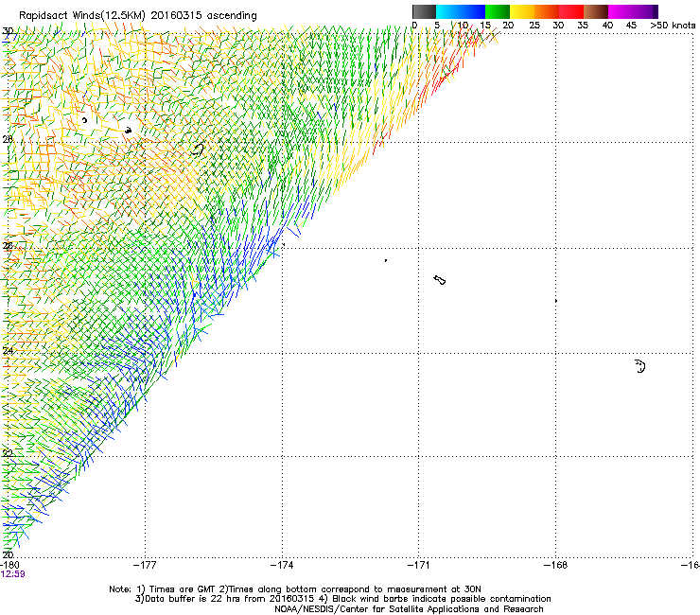Click the gray 0-5 knots color swatch
Viewport: 700px width, 615px height.
pos(424,11)
